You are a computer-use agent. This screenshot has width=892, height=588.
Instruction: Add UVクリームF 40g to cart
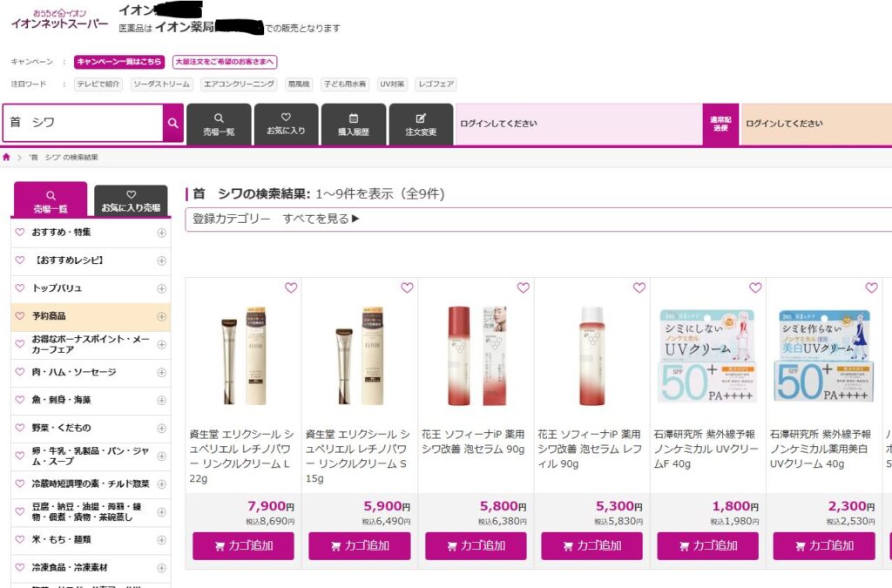click(707, 546)
